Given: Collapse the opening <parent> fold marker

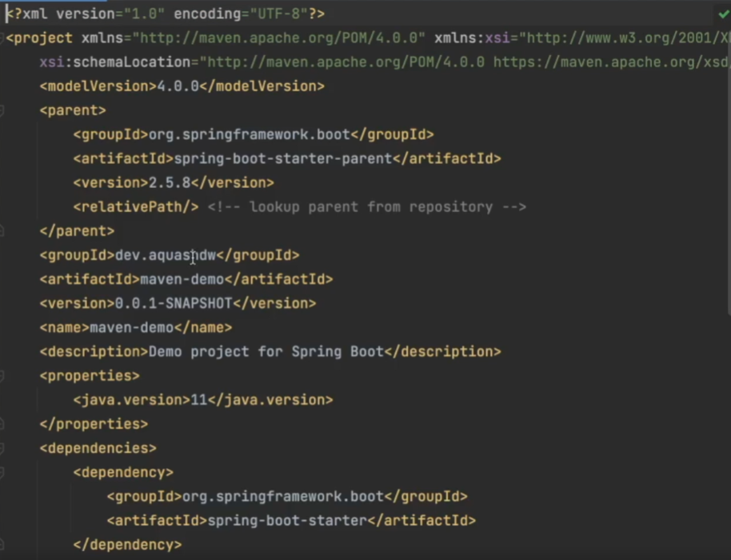Looking at the screenshot, I should click(x=2, y=110).
